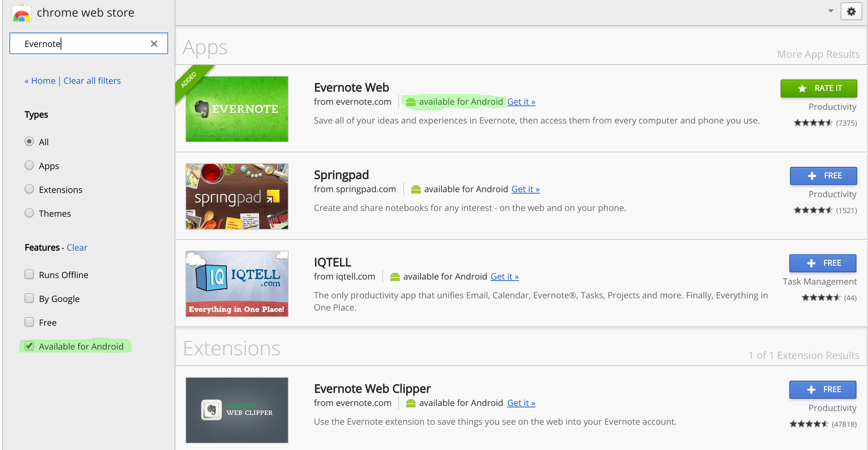Click Android icon in Springpad row

click(x=416, y=190)
